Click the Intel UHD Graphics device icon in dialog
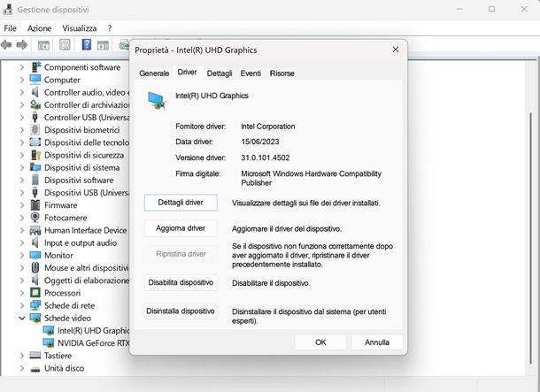Image resolution: width=540 pixels, height=392 pixels. coord(157,100)
